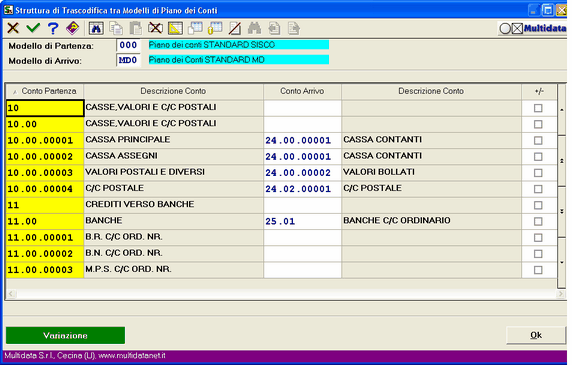Click 'Piano dei Conti STANDARD MD' cyan label
Viewport: 572px width, 365px height.
tap(239, 60)
